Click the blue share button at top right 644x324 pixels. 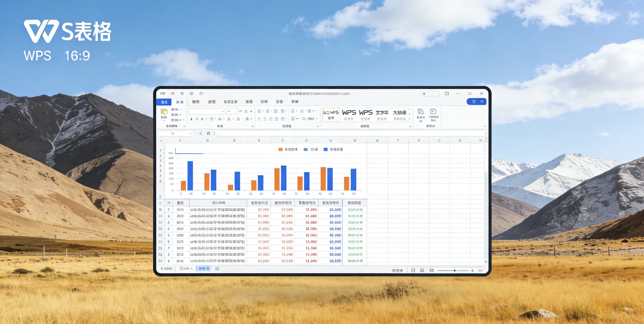point(476,102)
